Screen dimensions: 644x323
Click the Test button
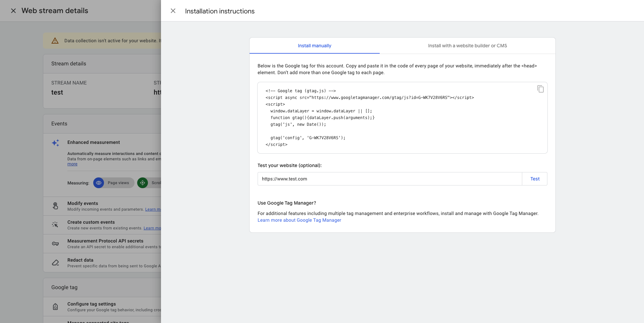(x=535, y=179)
